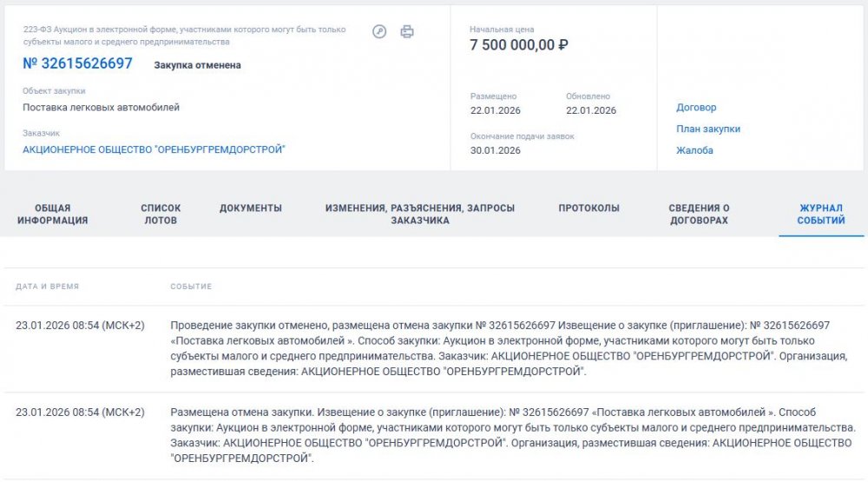Open the Документы tab
This screenshot has height=482, width=868.
coord(251,208)
